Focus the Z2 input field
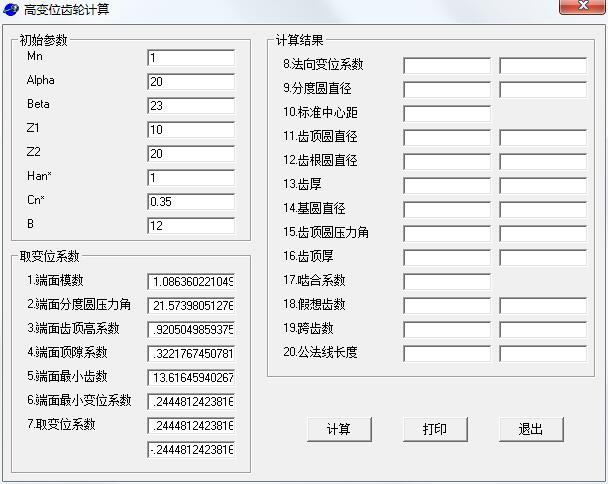This screenshot has height=484, width=608. (x=191, y=154)
